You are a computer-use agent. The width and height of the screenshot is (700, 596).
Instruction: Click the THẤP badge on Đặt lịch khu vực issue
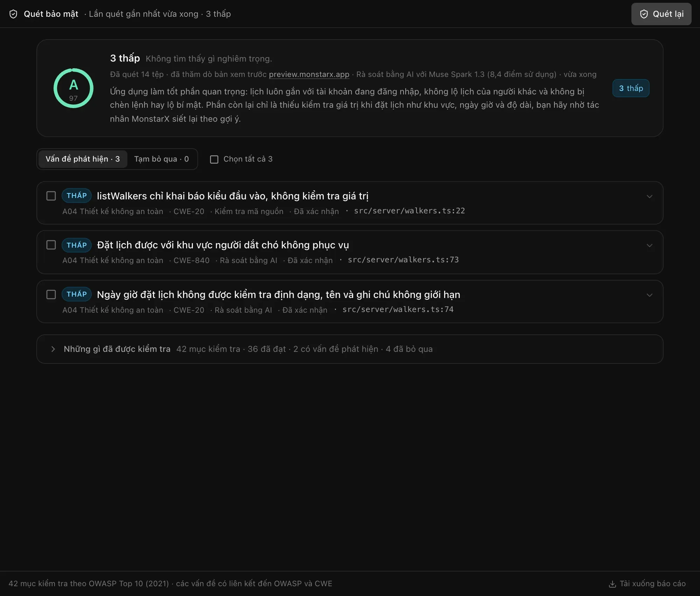click(x=77, y=245)
